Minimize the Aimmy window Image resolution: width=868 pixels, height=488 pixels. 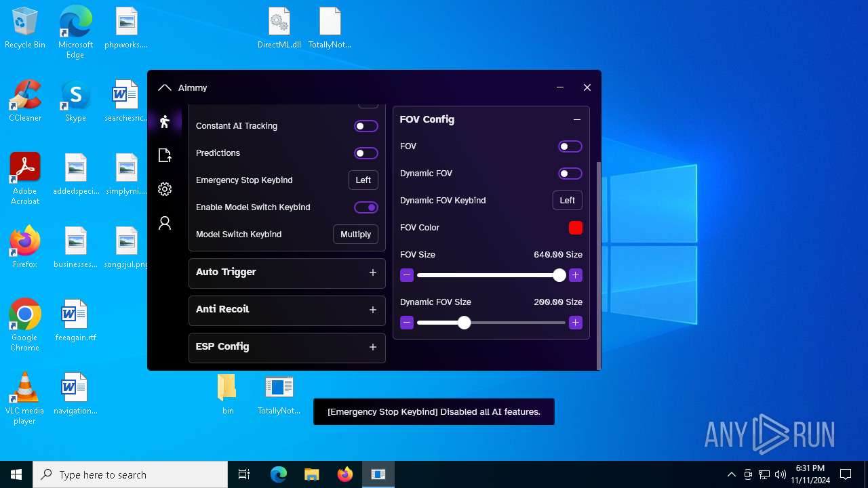coord(560,87)
